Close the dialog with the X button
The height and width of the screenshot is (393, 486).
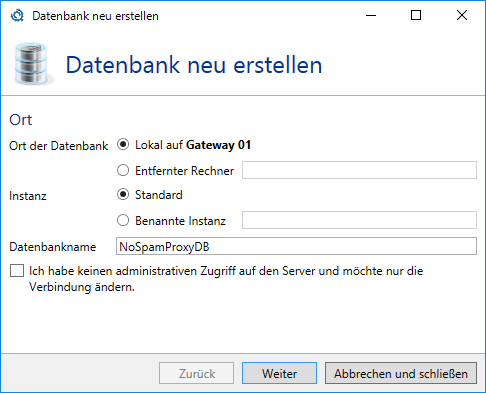point(462,15)
